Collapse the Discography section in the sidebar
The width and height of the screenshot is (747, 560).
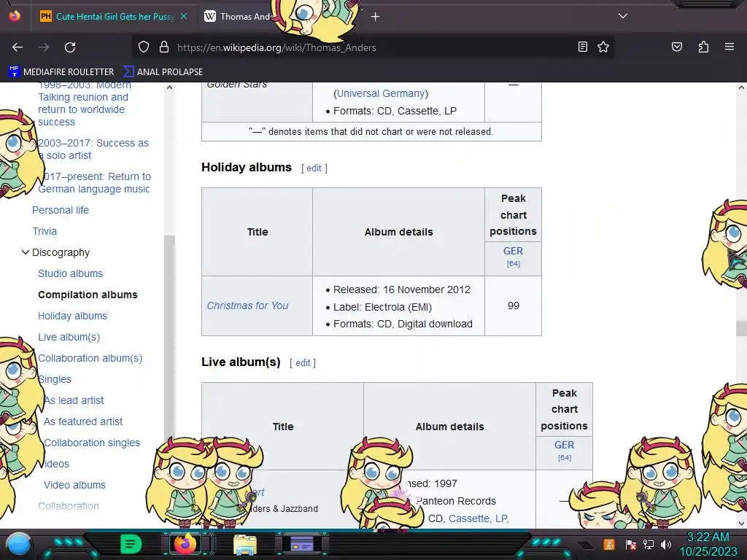[26, 252]
